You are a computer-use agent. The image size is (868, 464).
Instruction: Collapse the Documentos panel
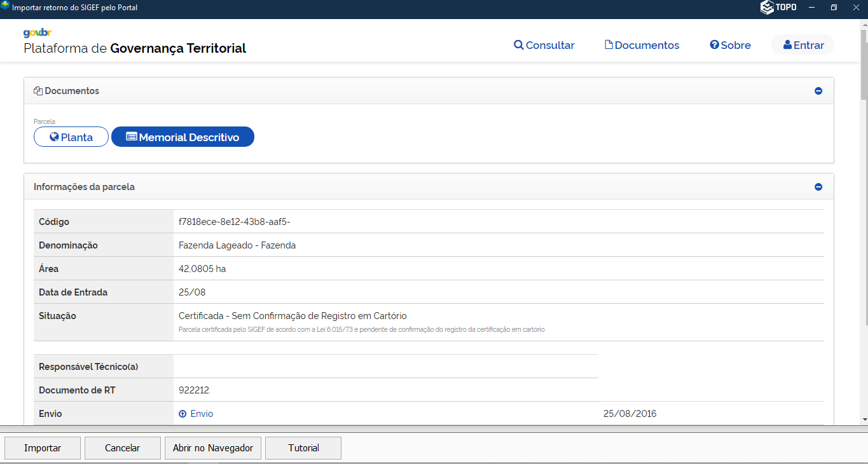click(818, 91)
